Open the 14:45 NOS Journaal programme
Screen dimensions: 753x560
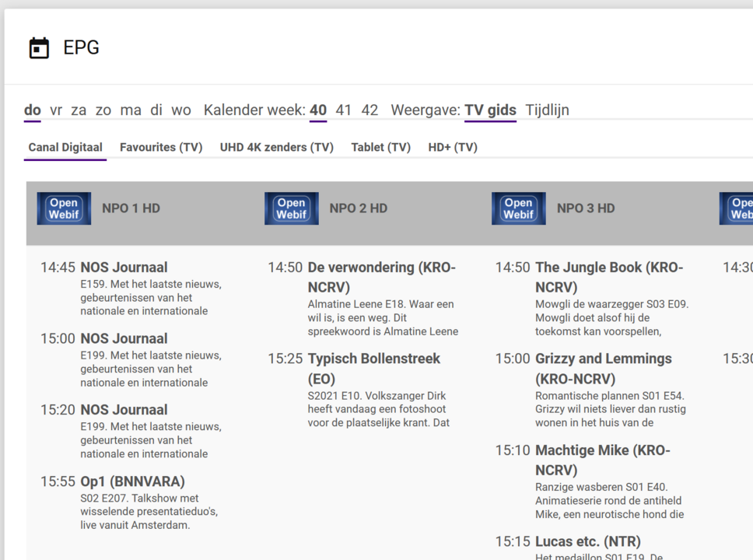[124, 268]
